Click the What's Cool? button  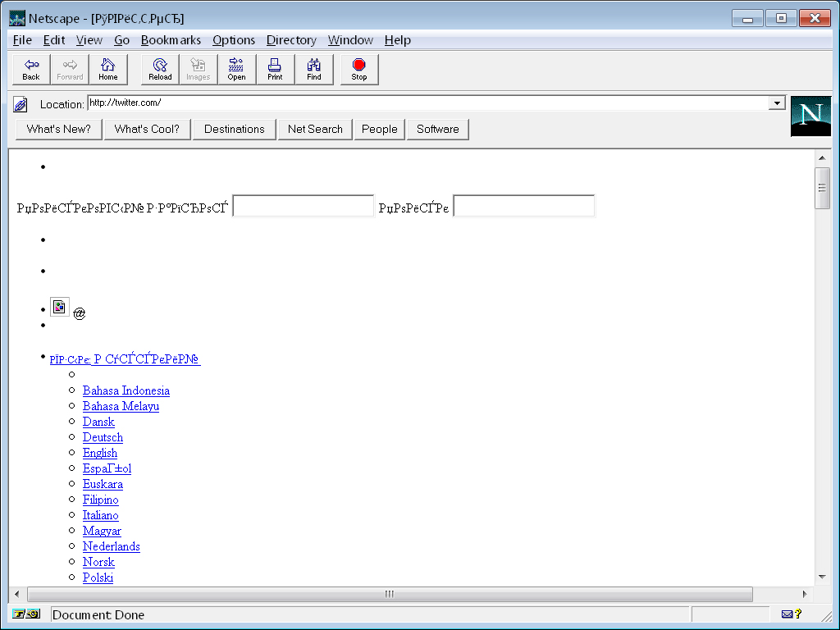tap(147, 129)
